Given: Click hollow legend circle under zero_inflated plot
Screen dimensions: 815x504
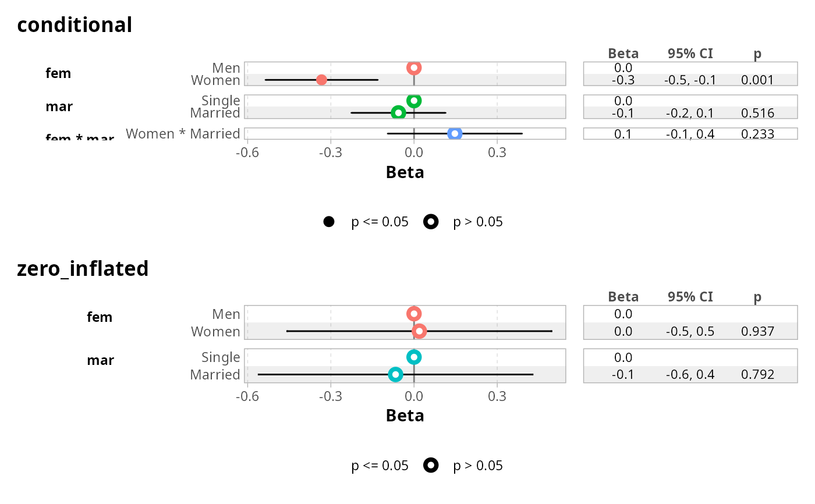Looking at the screenshot, I should (431, 466).
